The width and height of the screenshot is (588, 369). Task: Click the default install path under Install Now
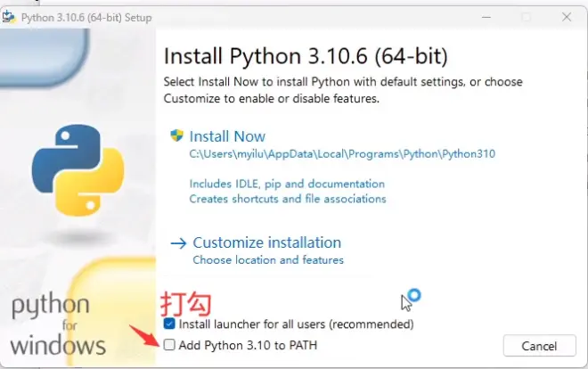coord(342,154)
